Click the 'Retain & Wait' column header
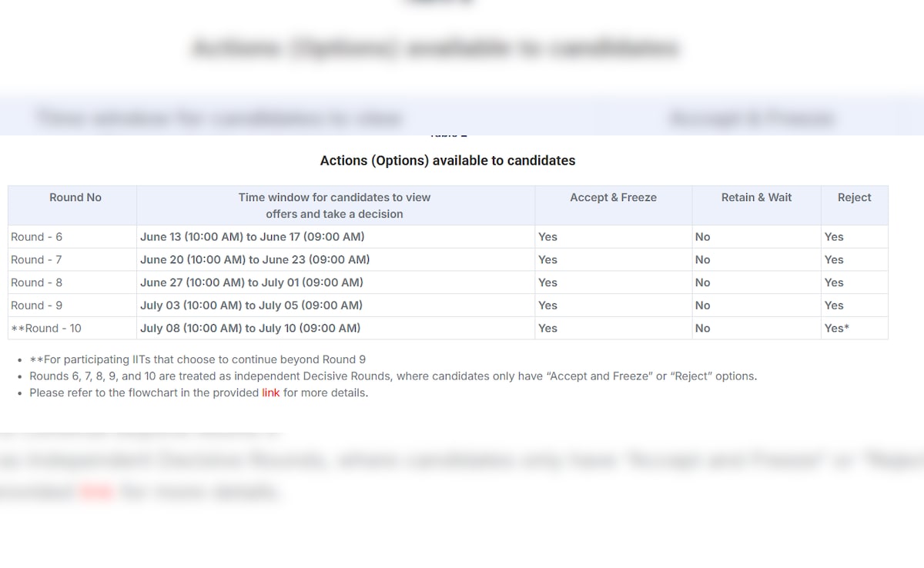 point(756,198)
